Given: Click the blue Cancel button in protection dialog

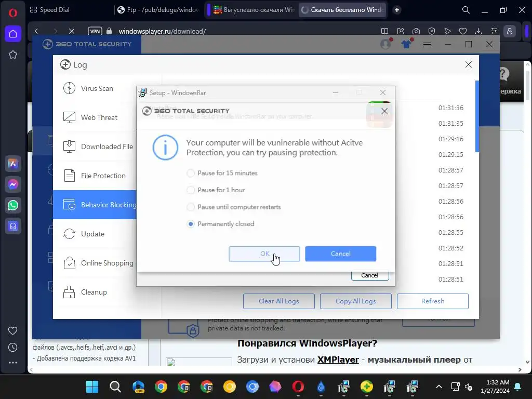Looking at the screenshot, I should [x=341, y=254].
